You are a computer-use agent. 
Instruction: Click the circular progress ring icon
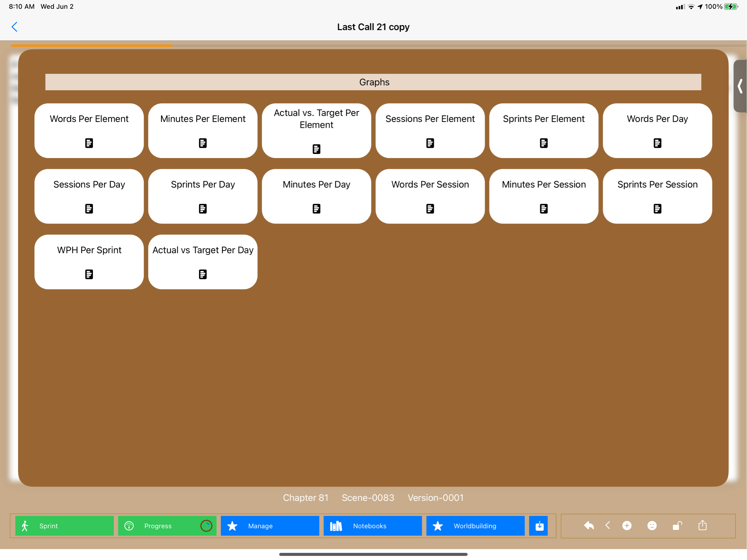tap(206, 526)
